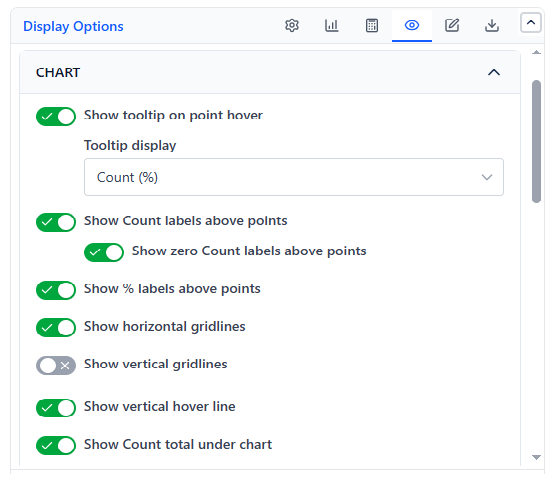The width and height of the screenshot is (554, 481).
Task: Open the Tooltip display dropdown
Action: tap(294, 177)
